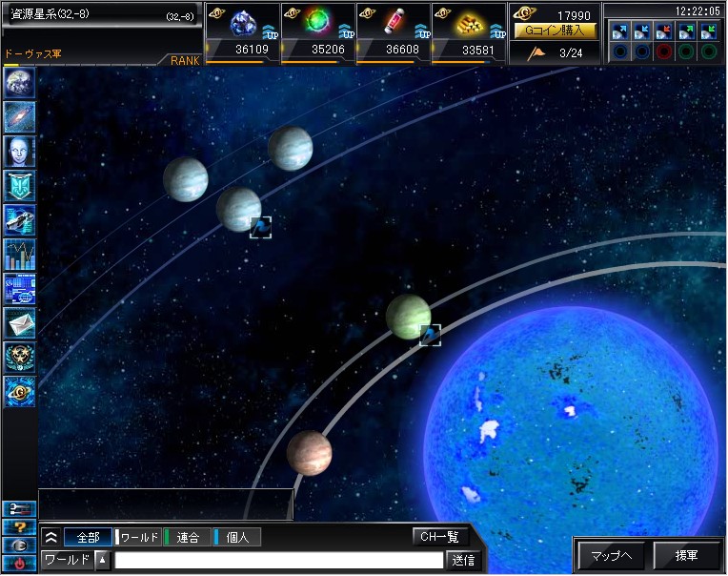Viewport: 728px width, 576px height.
Task: Click the capsule amount 36608
Action: (x=402, y=50)
